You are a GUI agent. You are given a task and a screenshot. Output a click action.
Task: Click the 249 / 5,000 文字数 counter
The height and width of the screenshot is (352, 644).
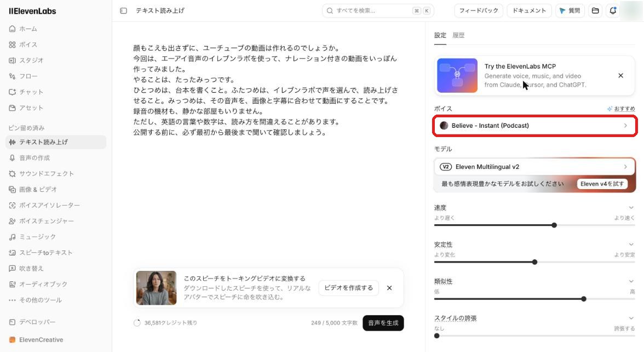[x=334, y=323]
